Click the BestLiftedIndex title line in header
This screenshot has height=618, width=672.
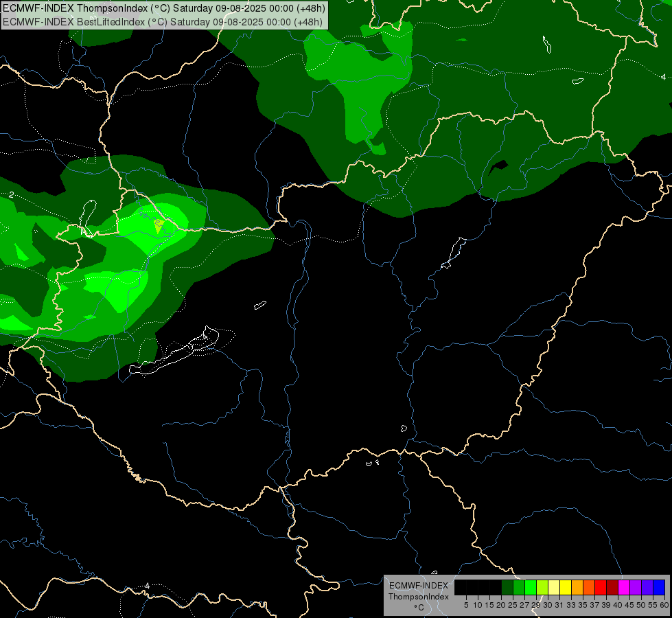click(162, 22)
